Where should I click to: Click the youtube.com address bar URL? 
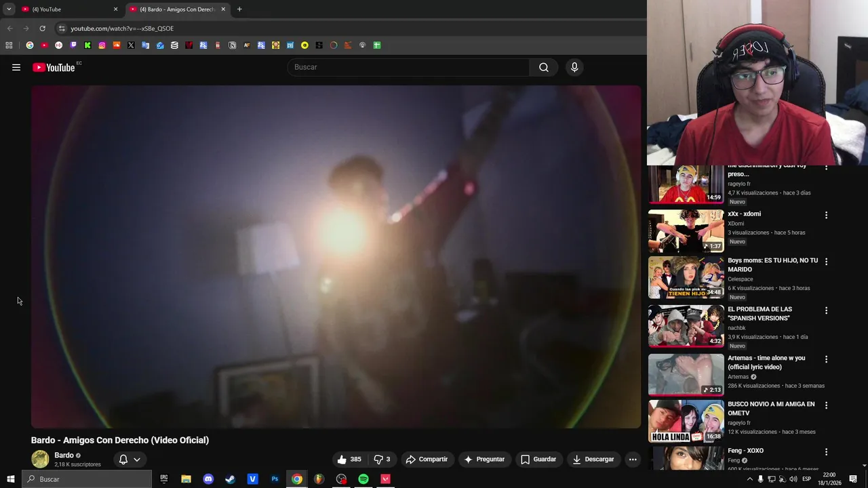(122, 28)
